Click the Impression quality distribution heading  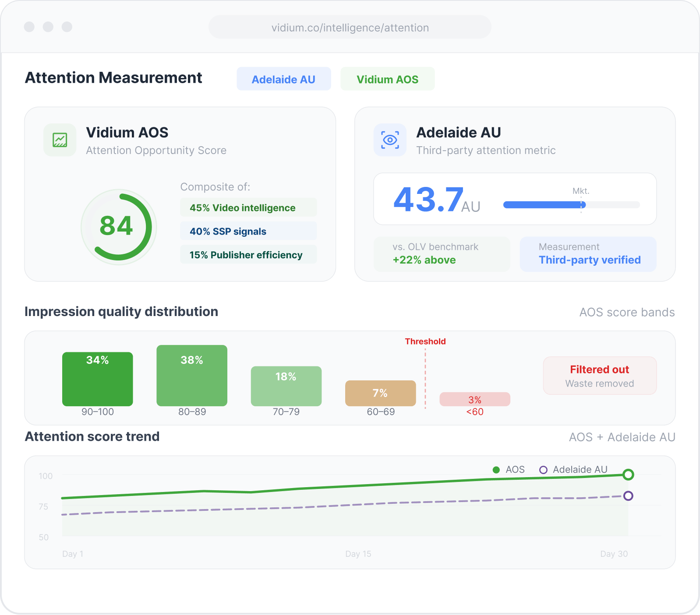point(121,312)
